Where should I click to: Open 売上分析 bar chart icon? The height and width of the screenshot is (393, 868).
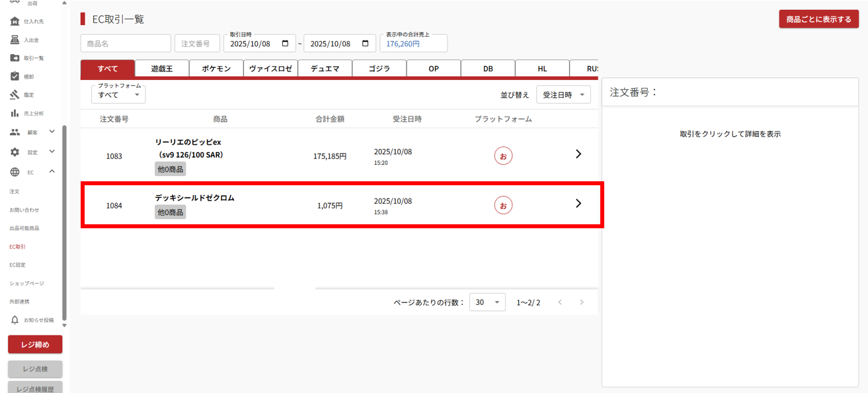[x=15, y=113]
